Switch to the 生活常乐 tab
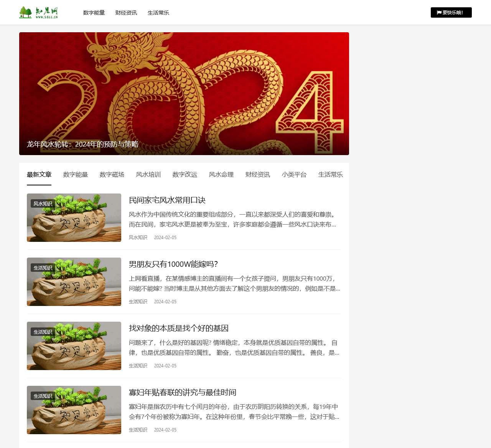Image resolution: width=491 pixels, height=448 pixels. [x=331, y=175]
